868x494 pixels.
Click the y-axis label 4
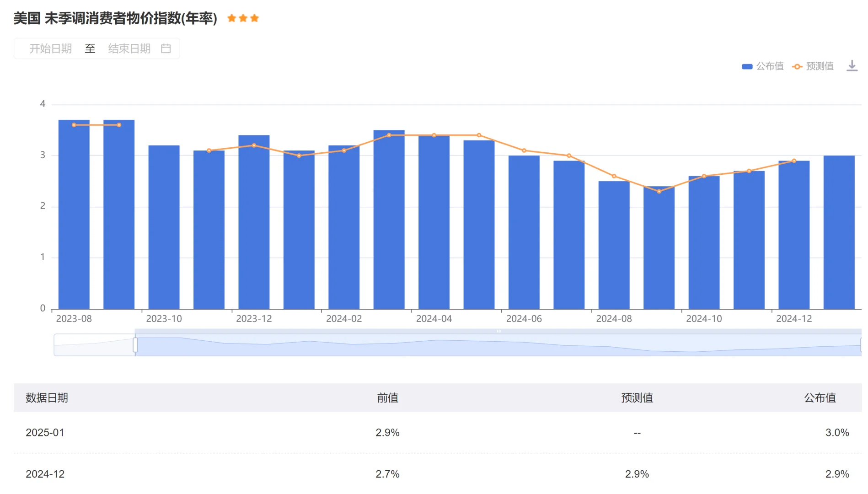(43, 104)
